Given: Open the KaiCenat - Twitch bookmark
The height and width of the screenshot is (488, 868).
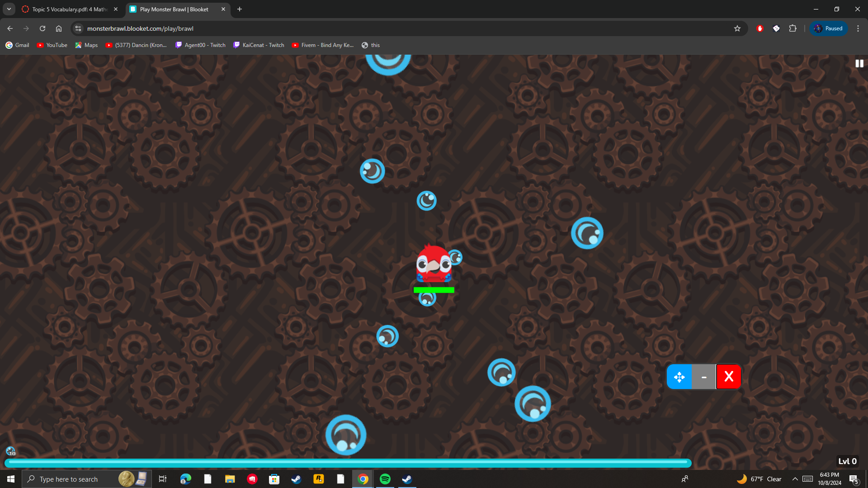Looking at the screenshot, I should (259, 45).
